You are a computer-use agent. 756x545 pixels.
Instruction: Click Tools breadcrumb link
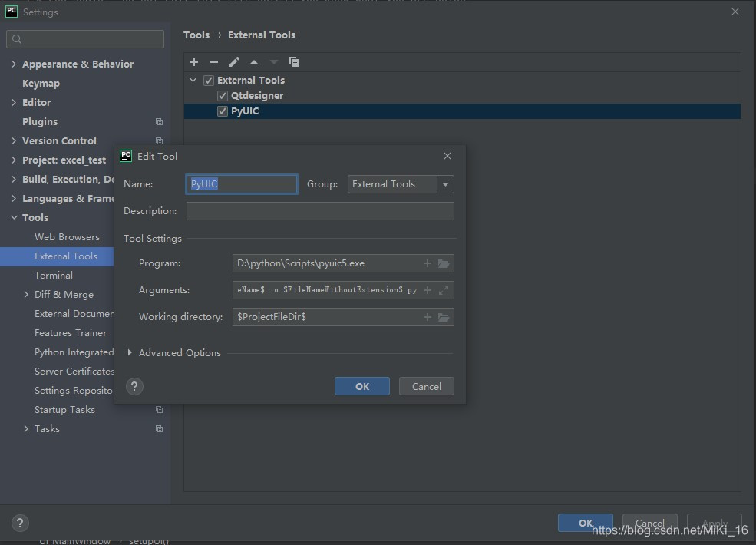coord(196,35)
